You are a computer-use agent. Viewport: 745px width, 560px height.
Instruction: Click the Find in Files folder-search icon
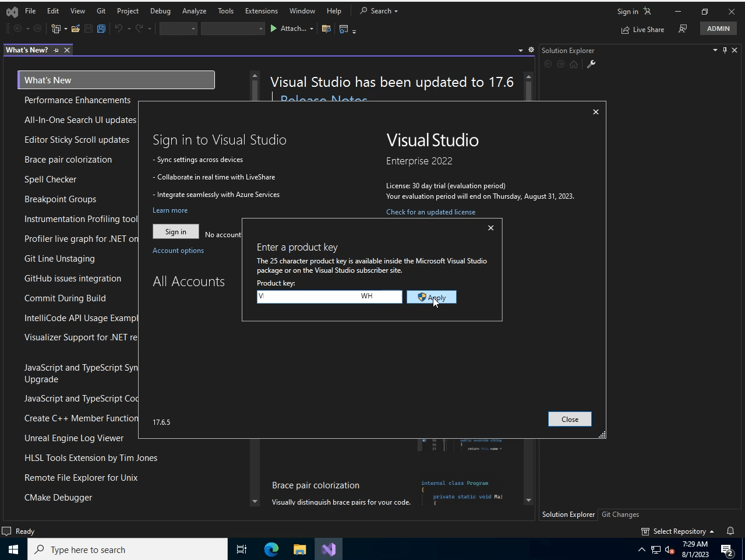[326, 29]
